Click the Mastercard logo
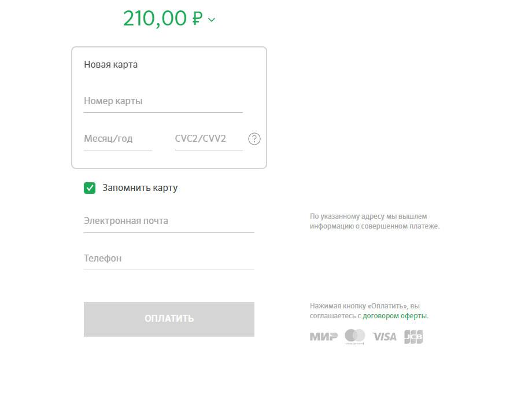The width and height of the screenshot is (532, 405). (355, 336)
